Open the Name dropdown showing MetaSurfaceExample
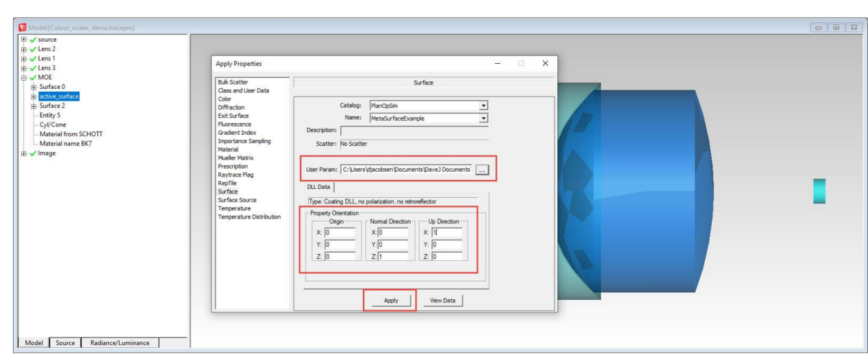 [x=483, y=118]
